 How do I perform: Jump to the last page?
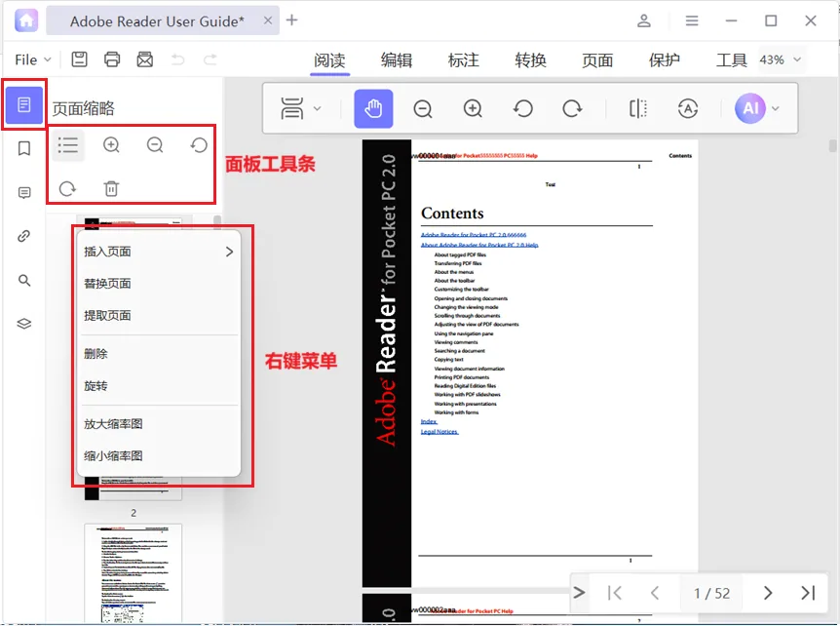(x=808, y=593)
